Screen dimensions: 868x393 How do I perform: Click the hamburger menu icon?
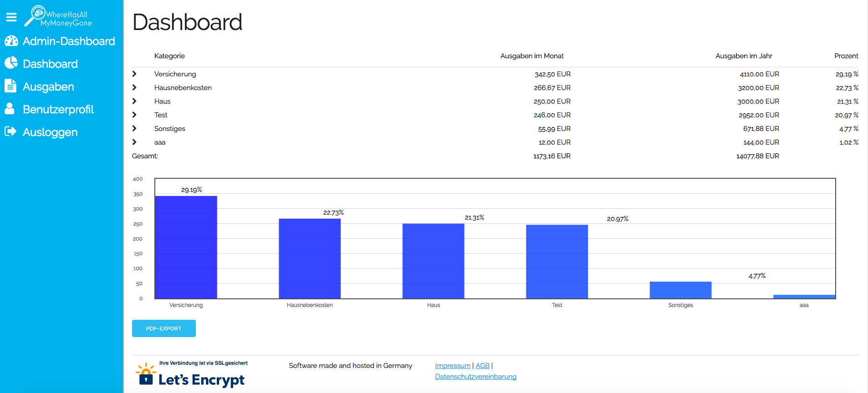coord(11,17)
